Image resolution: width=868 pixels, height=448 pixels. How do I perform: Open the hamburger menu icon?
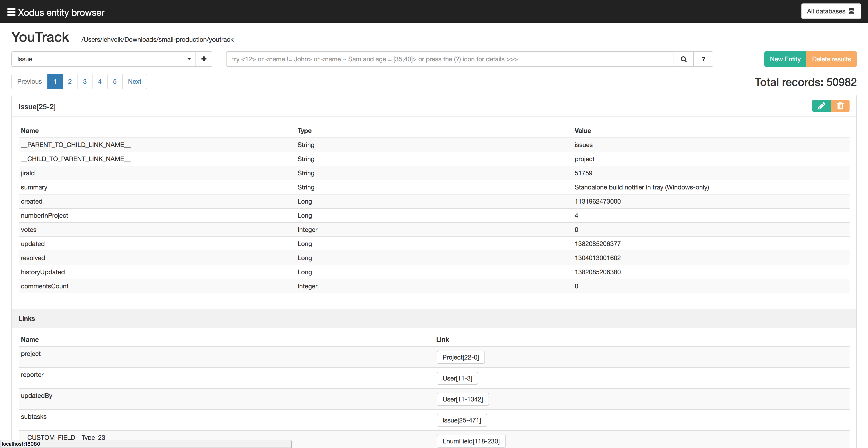(x=11, y=12)
